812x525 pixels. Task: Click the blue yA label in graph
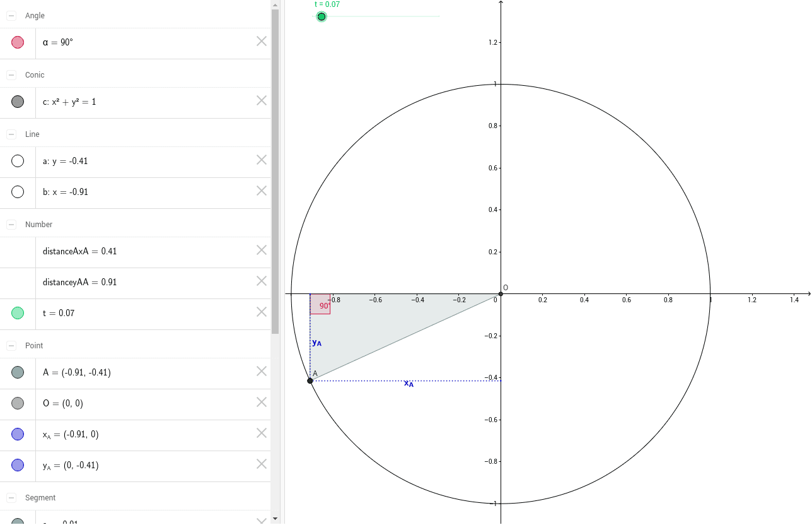(316, 343)
